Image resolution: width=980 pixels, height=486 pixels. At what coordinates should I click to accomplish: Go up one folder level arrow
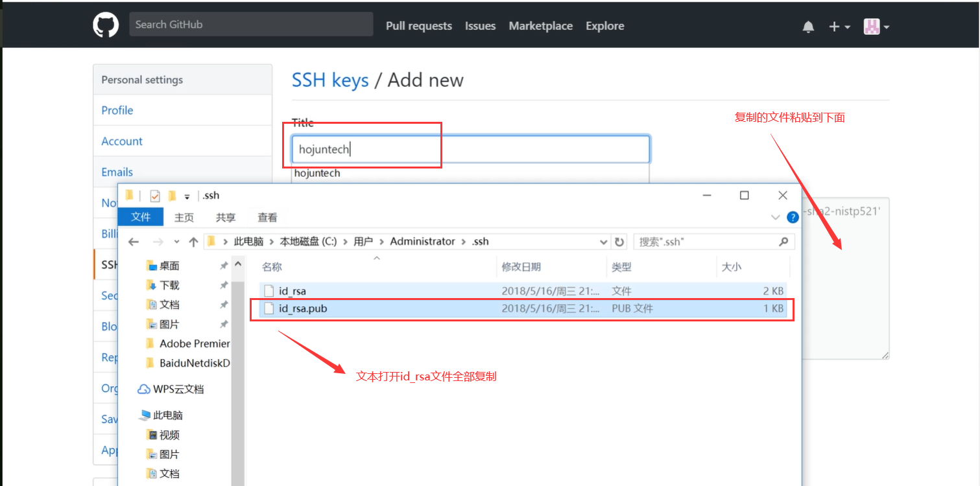tap(193, 242)
